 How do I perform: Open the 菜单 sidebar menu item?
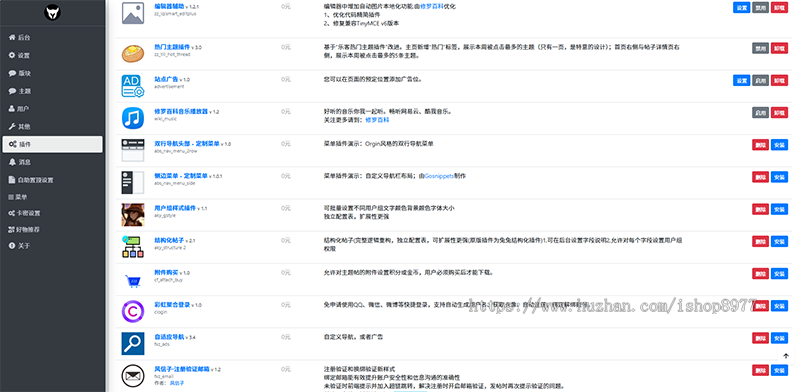(x=52, y=197)
